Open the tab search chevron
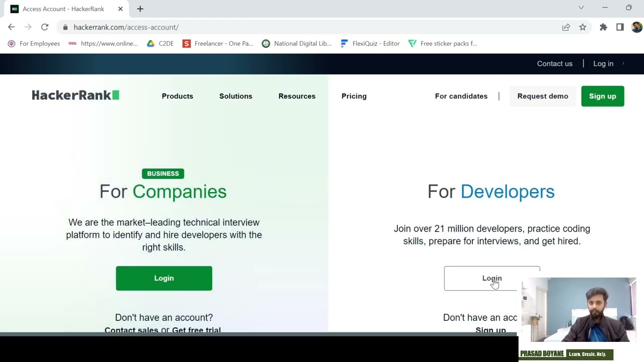This screenshot has width=644, height=362. click(x=581, y=8)
